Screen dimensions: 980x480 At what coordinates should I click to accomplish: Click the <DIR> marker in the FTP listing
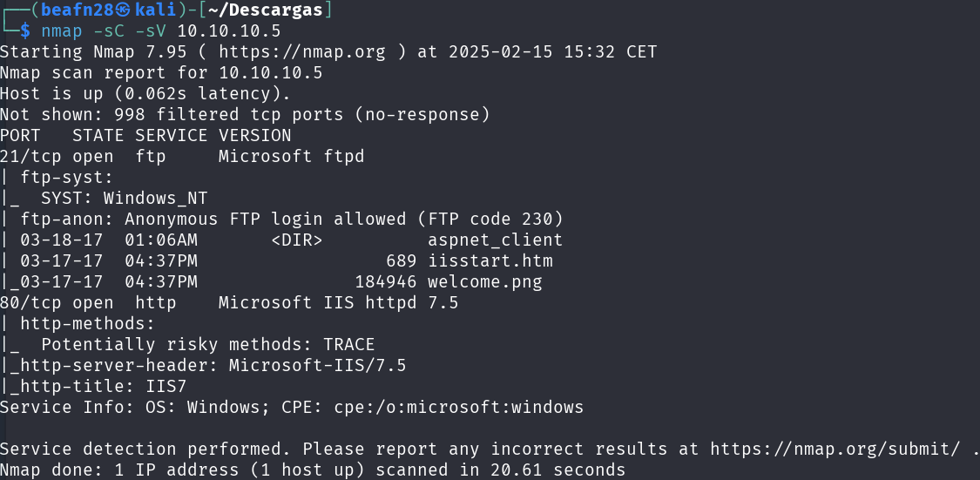pyautogui.click(x=297, y=240)
